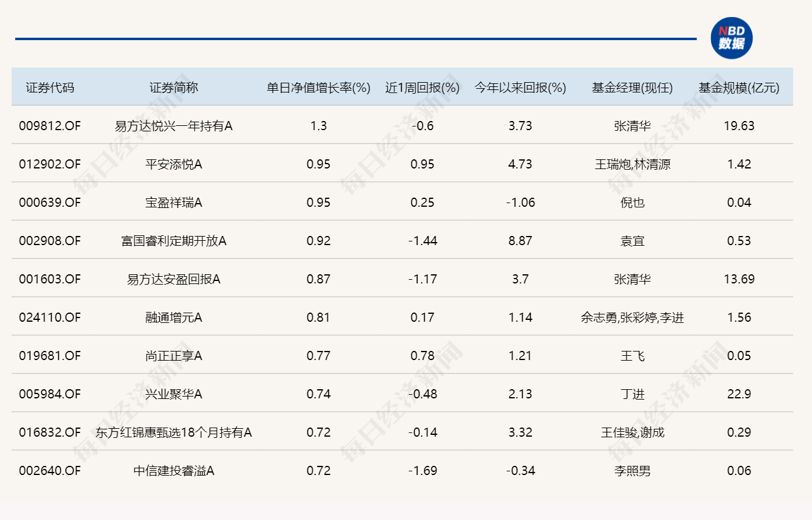812x520 pixels.
Task: Select fund name 平安添悦A
Action: point(174,164)
